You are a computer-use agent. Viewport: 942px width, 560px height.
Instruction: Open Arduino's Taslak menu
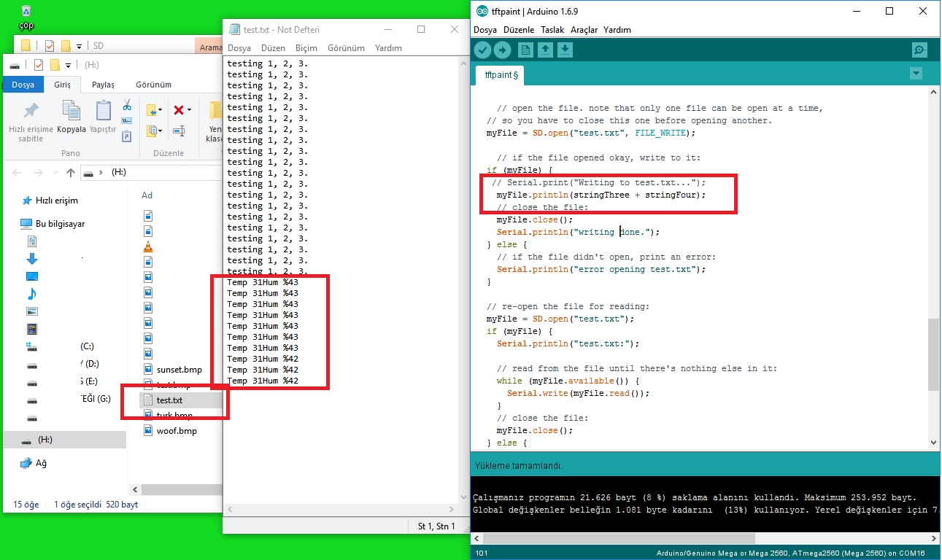(552, 30)
